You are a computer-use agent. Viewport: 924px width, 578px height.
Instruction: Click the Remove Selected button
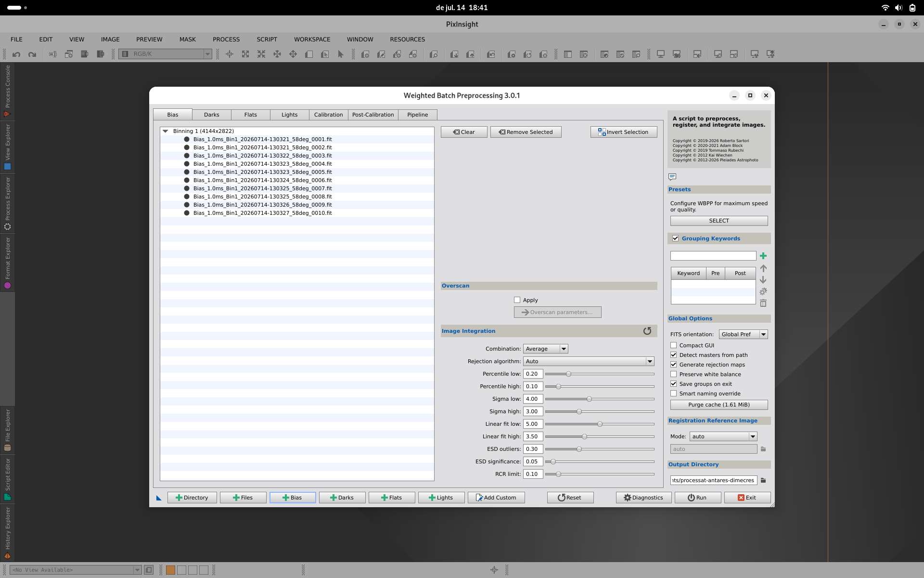[526, 132]
